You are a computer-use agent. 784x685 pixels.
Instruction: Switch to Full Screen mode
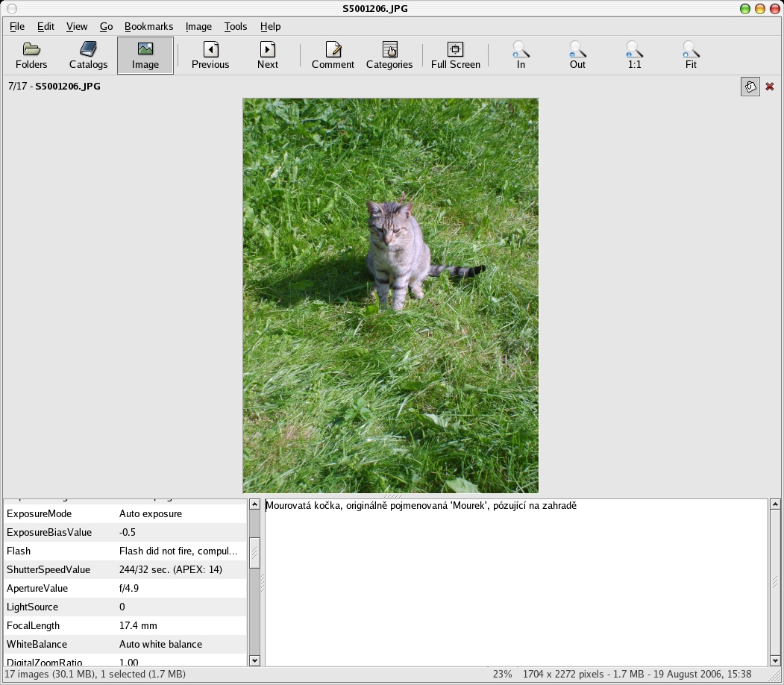tap(456, 55)
